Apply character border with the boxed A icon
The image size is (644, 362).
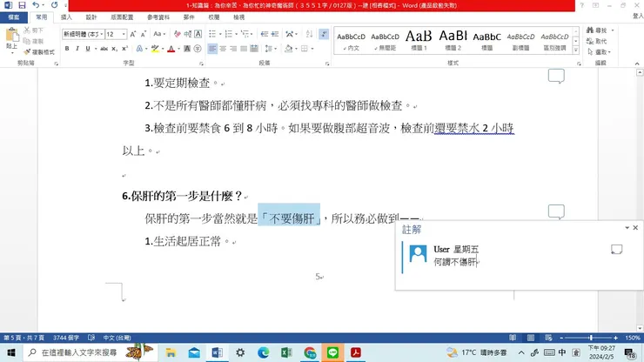(198, 34)
